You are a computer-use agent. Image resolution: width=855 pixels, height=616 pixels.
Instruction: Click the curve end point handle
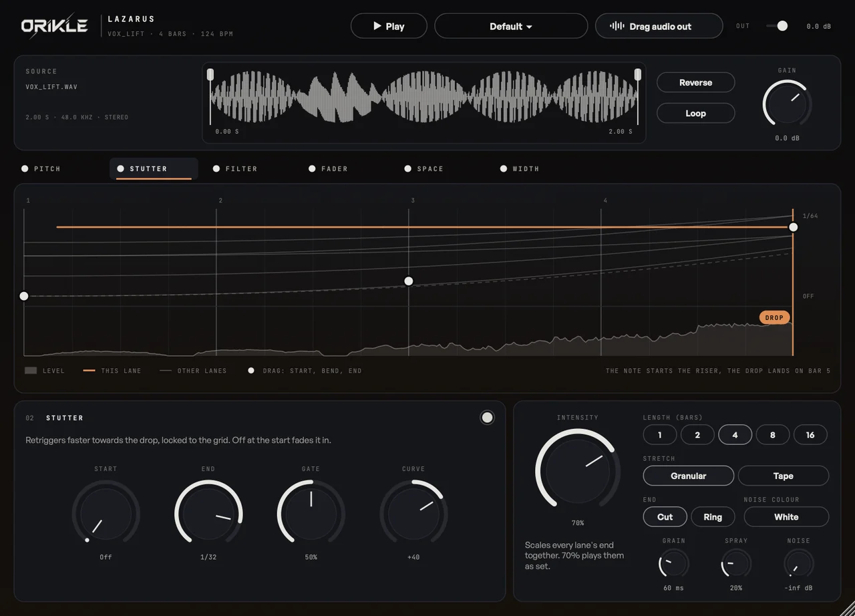coord(793,227)
